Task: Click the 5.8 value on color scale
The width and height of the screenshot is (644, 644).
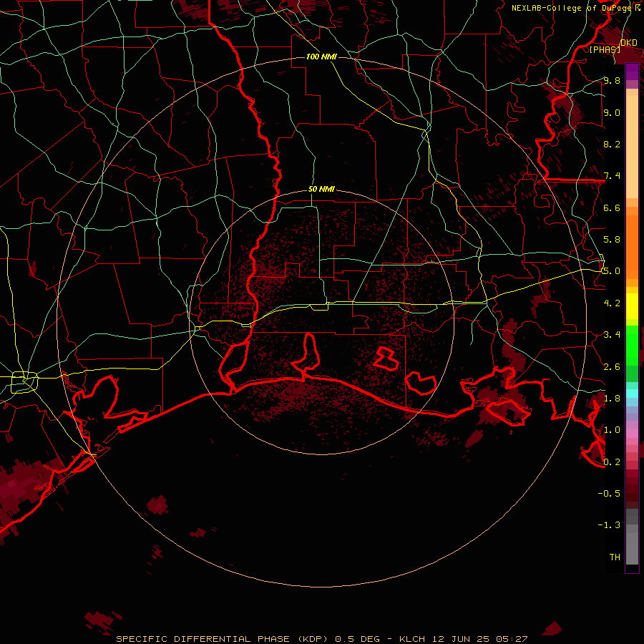Action: pyautogui.click(x=612, y=240)
